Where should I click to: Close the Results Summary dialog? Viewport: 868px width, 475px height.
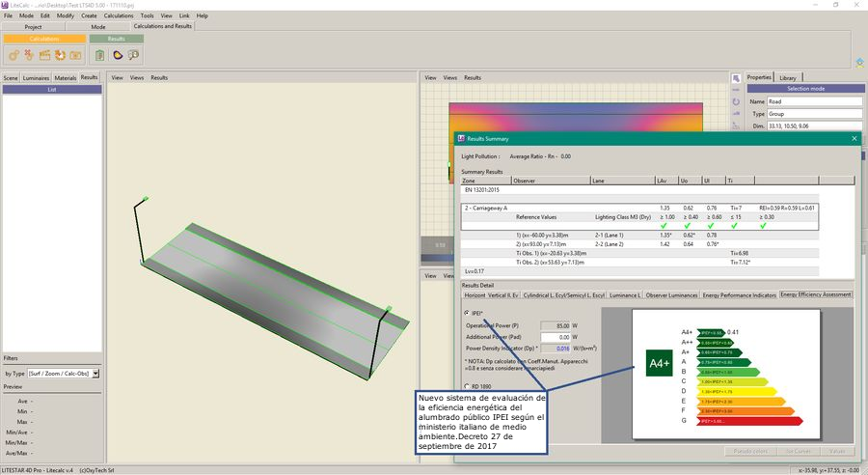tap(854, 139)
